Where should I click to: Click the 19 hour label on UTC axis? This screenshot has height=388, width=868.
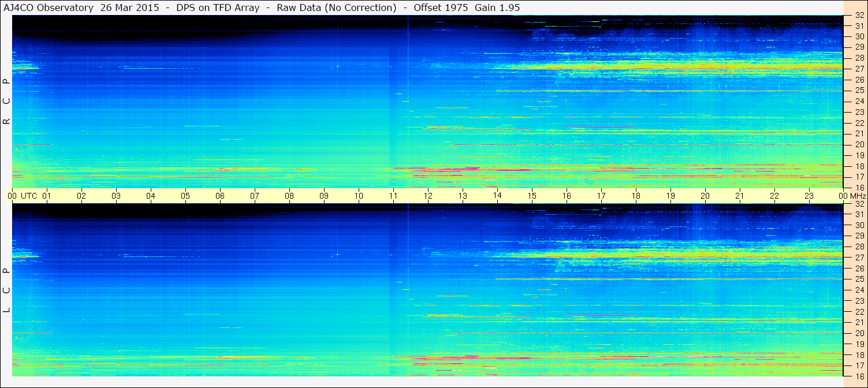670,196
